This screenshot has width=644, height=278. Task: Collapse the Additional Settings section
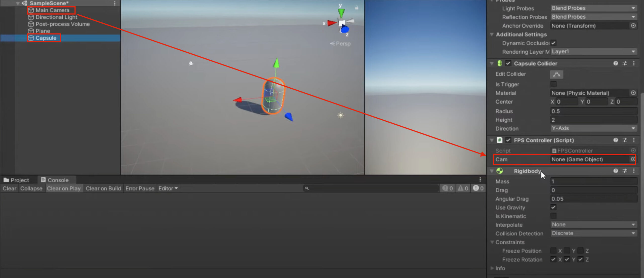point(492,34)
